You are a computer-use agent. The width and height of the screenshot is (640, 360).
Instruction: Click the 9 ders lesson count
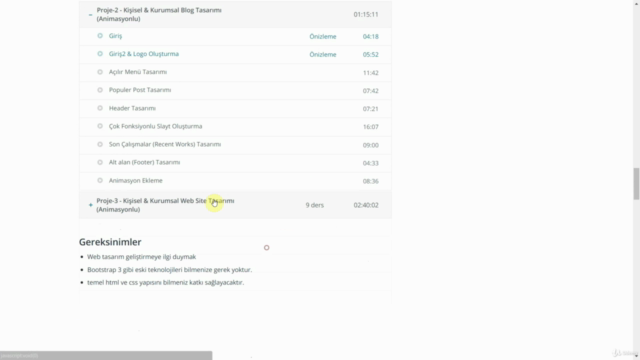(x=315, y=205)
